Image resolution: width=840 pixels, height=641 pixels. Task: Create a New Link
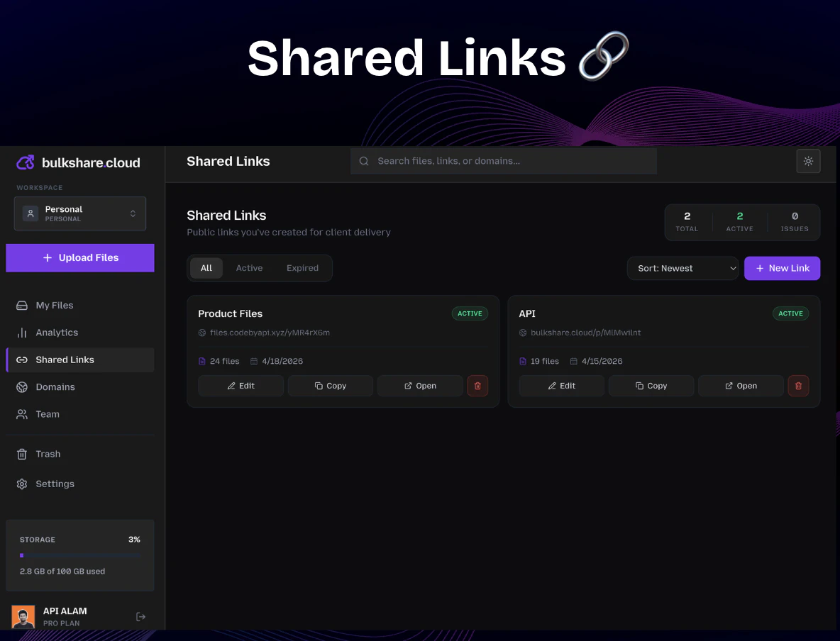tap(782, 268)
